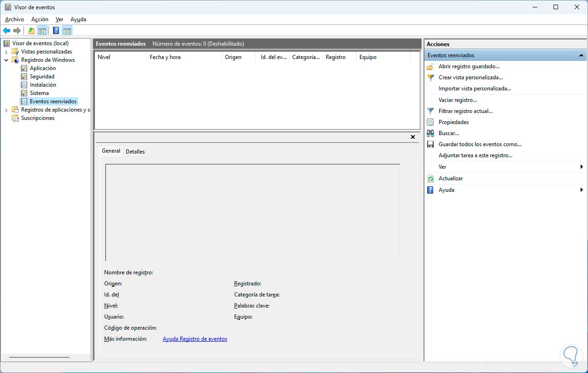Click Guardar todos los eventos como
This screenshot has height=373, width=588.
[x=480, y=144]
